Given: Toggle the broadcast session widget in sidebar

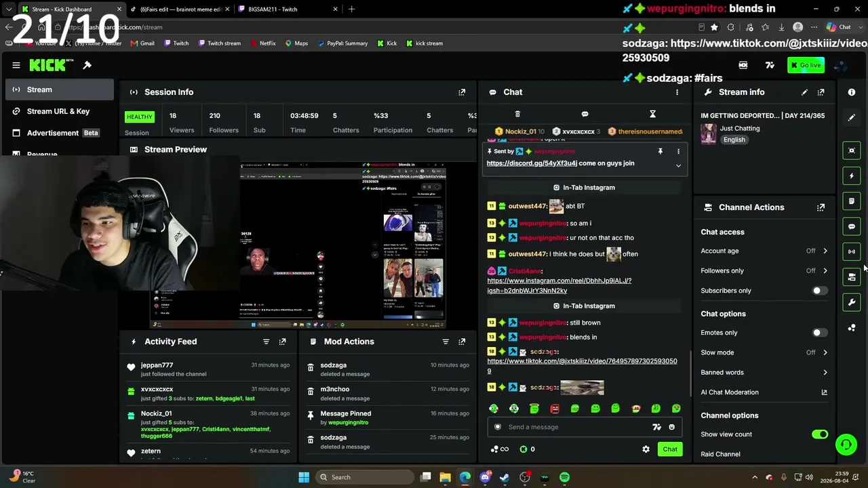Looking at the screenshot, I should [x=852, y=251].
